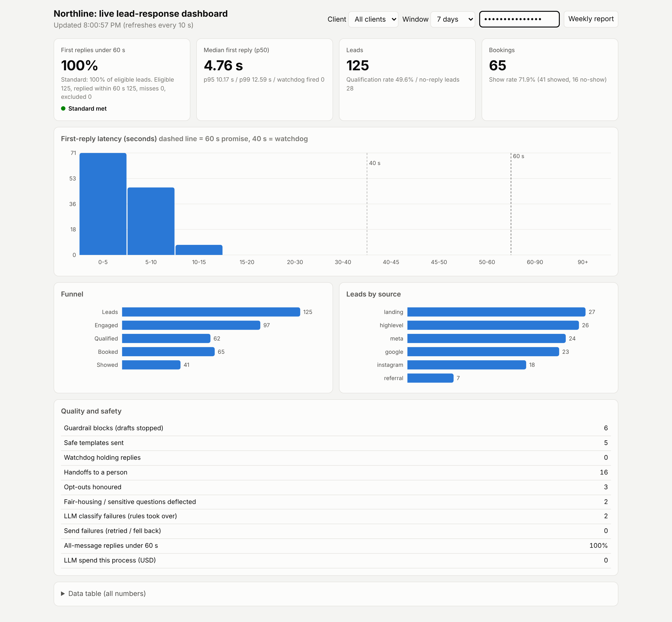Click the green Standard met status dot
The image size is (672, 622).
click(63, 108)
